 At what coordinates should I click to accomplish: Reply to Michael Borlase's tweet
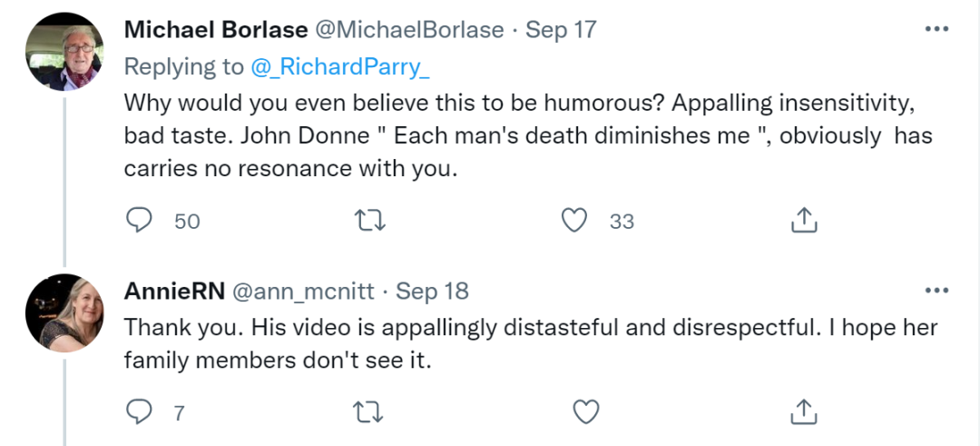click(139, 220)
